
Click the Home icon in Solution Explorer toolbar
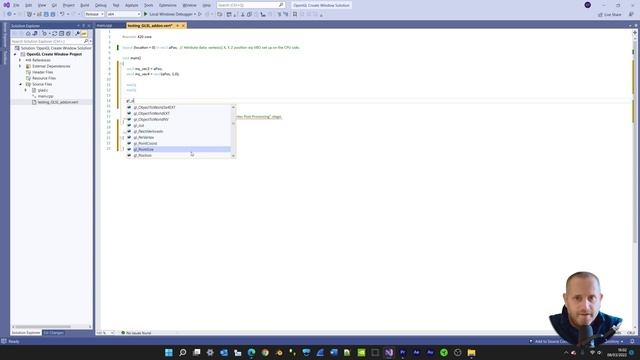tap(28, 33)
